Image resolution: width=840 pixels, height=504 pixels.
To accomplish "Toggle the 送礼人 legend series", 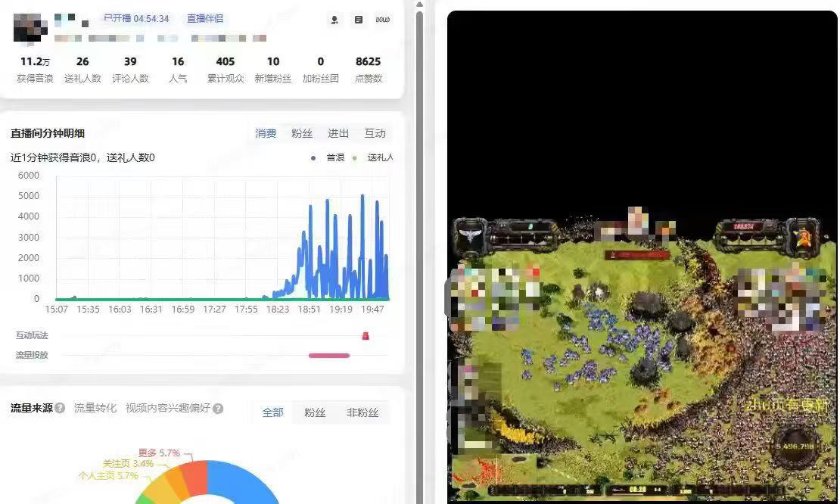I will pyautogui.click(x=373, y=157).
